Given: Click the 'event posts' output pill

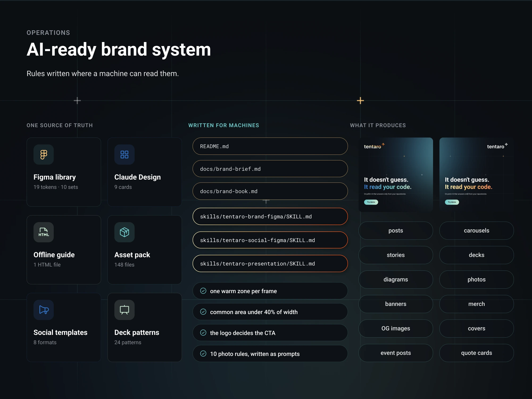Looking at the screenshot, I should (x=396, y=353).
